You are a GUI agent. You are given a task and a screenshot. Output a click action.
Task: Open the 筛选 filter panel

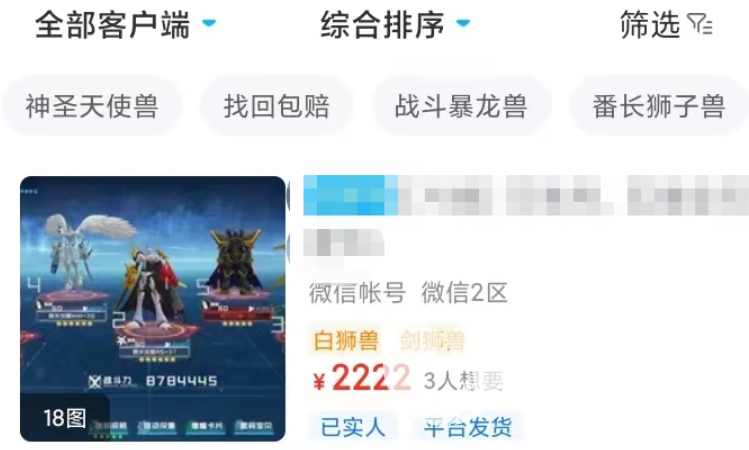[x=666, y=25]
